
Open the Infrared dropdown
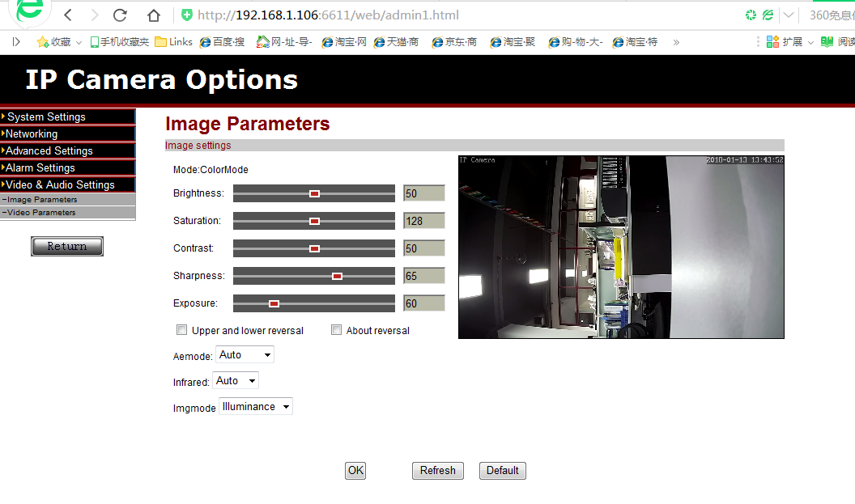pos(236,381)
